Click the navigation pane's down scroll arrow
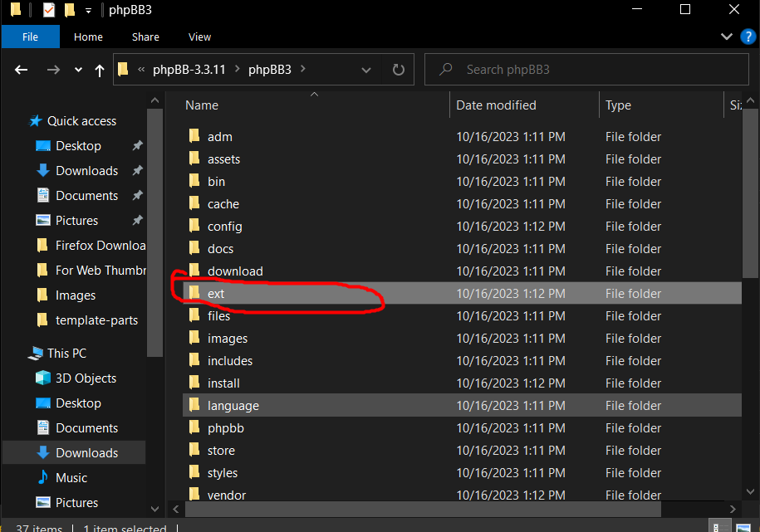Viewport: 760px width, 532px height. click(154, 509)
